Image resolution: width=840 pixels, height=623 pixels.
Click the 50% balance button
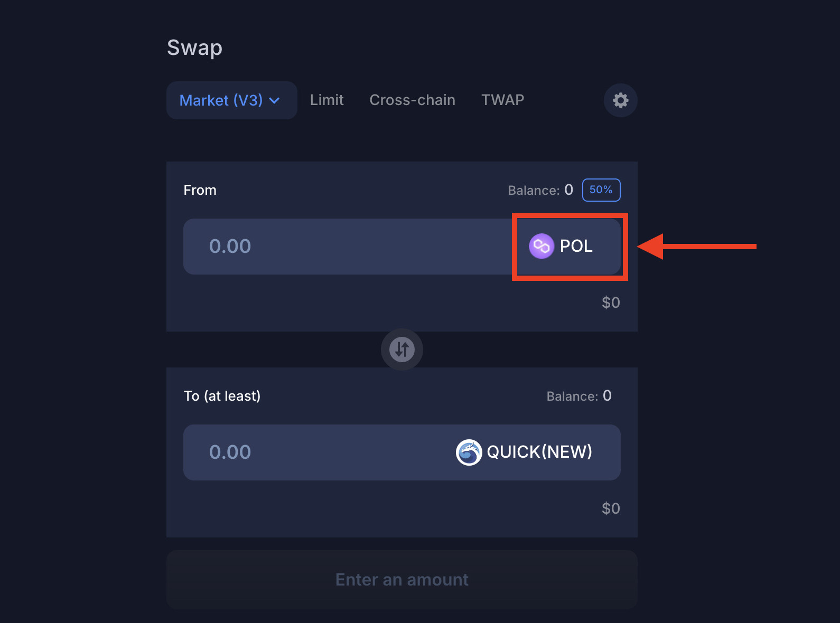coord(601,190)
